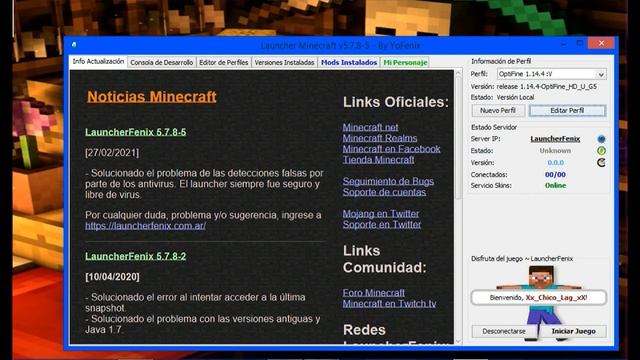The image size is (640, 360).
Task: Switch to the Info Actualización tab
Action: (x=98, y=62)
